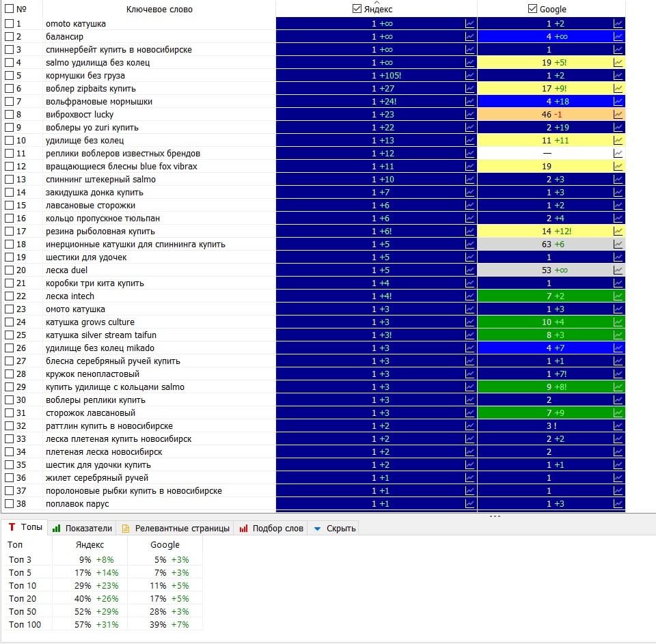Open Google chart for реплики воблеров известных брендов
This screenshot has height=644, width=656.
pyautogui.click(x=618, y=154)
